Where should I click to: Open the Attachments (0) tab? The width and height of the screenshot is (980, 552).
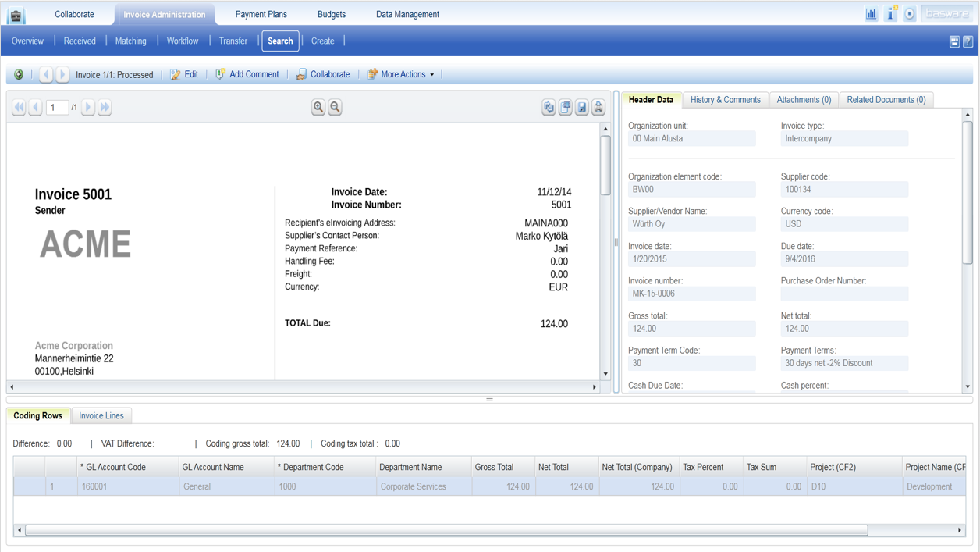coord(804,100)
